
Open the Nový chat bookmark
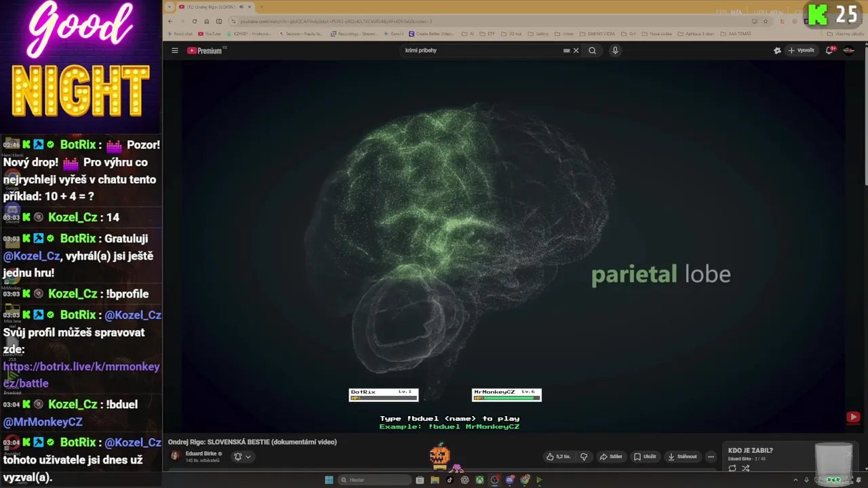pyautogui.click(x=180, y=33)
